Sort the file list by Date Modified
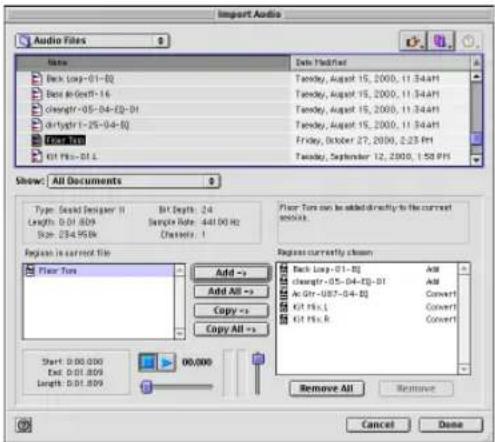The height and width of the screenshot is (442, 495). [380, 63]
